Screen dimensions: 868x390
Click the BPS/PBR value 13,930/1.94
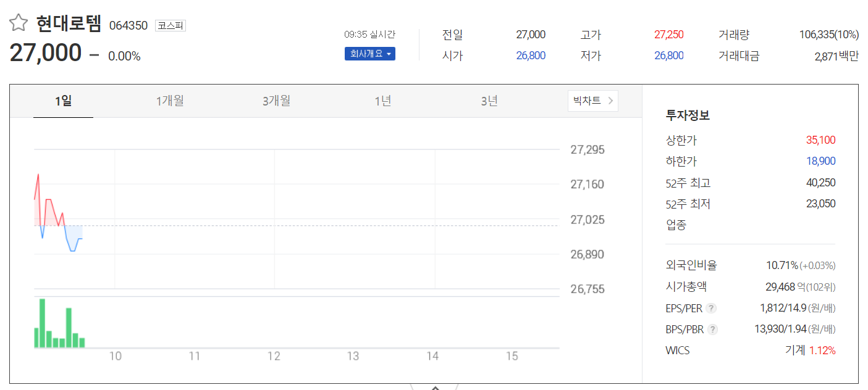tap(780, 329)
